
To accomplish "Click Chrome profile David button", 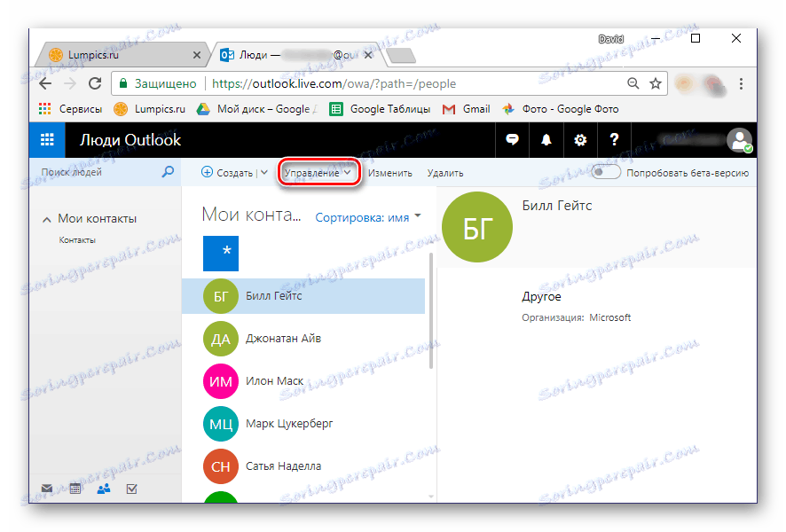I will (x=611, y=39).
